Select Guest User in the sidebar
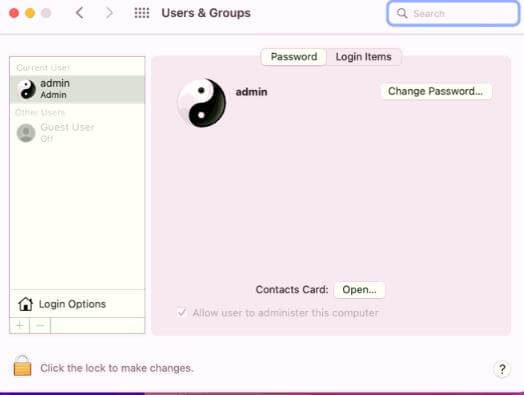This screenshot has width=524, height=395. pos(77,133)
